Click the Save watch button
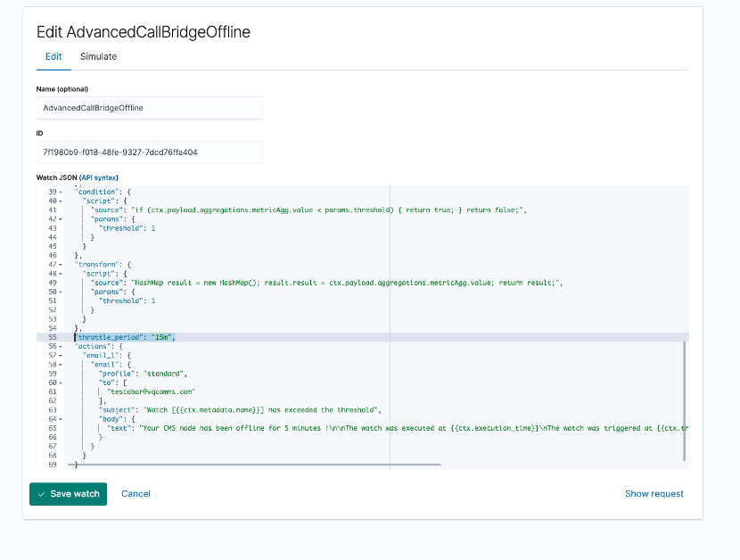The image size is (740, 560). [x=69, y=494]
